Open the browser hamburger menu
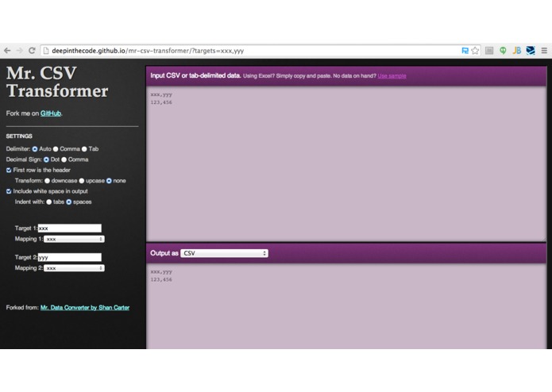This screenshot has width=552, height=392. pos(544,51)
